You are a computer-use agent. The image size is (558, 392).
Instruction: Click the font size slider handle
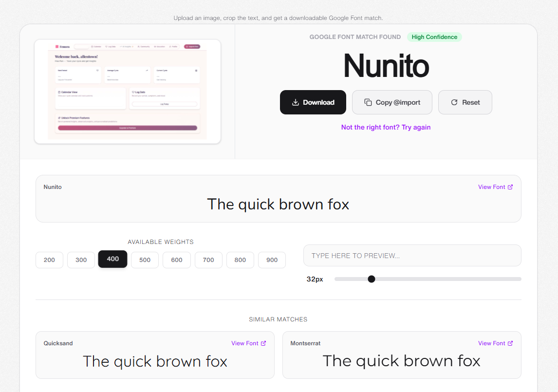(372, 279)
